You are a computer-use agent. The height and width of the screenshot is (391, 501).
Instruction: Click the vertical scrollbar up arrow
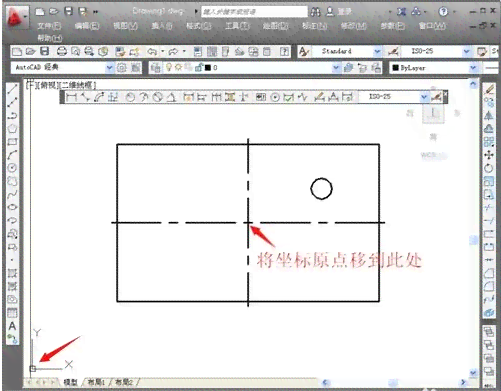[x=473, y=84]
